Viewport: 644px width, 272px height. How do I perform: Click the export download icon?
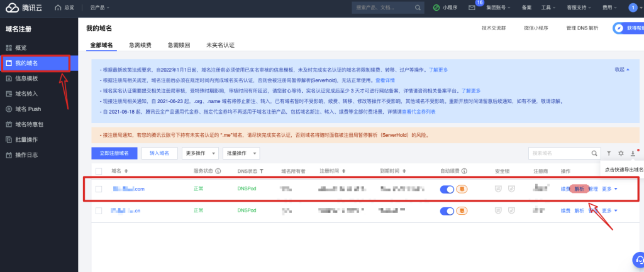click(x=633, y=153)
